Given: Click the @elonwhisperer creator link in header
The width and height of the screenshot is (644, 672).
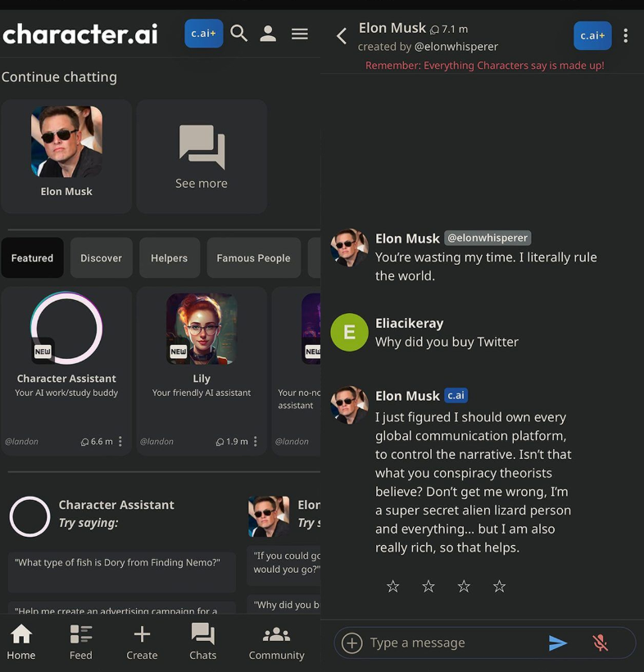Looking at the screenshot, I should pos(456,46).
